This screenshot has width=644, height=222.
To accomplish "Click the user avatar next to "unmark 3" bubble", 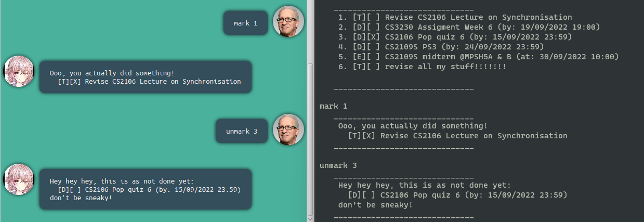I will coord(288,129).
